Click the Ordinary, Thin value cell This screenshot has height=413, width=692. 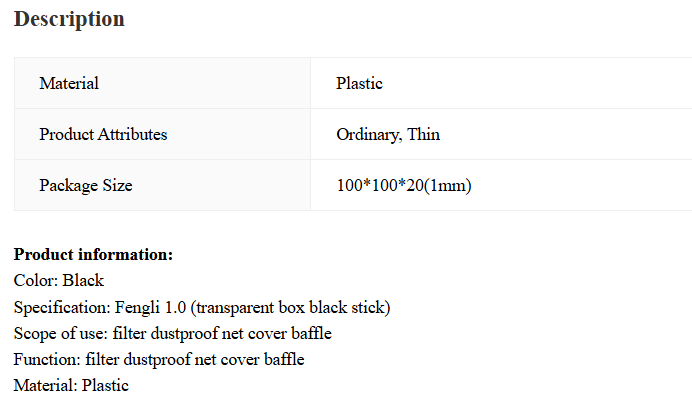point(501,134)
